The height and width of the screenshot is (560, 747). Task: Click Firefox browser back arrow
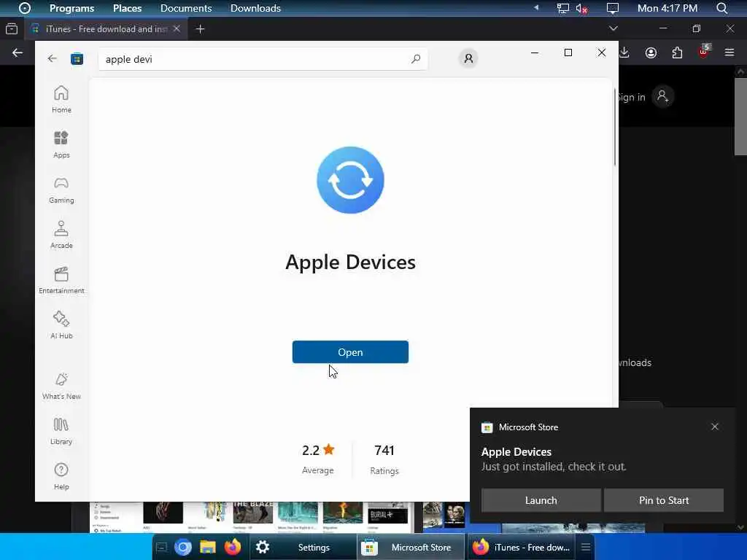[x=18, y=52]
